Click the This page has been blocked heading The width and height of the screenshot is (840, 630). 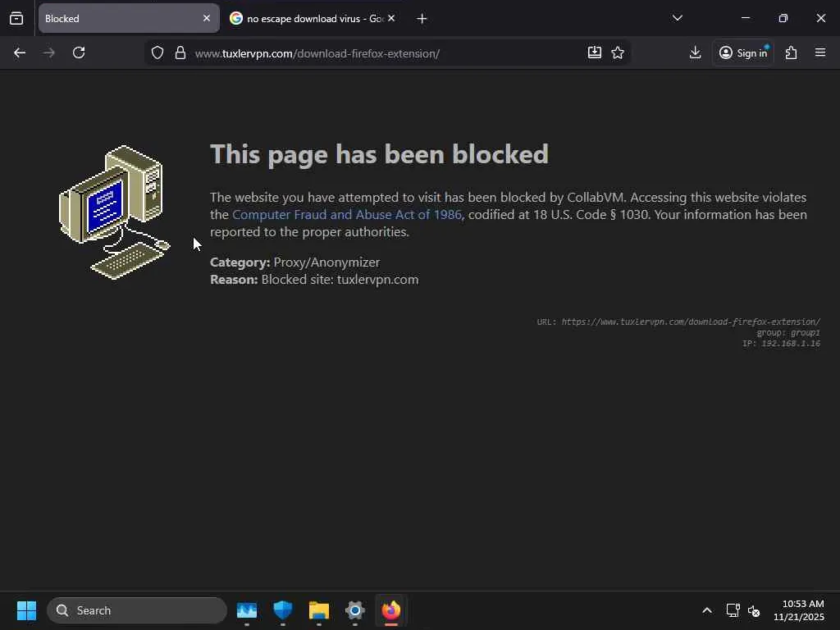[379, 154]
